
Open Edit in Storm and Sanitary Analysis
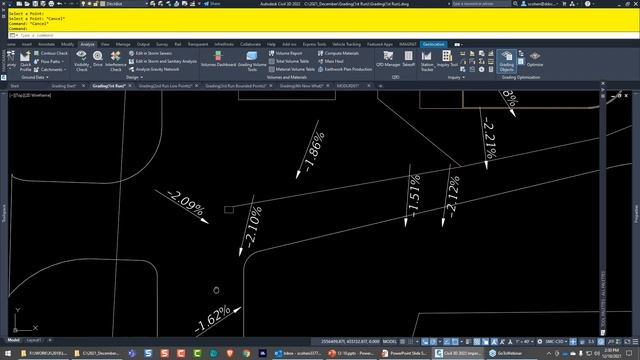point(162,61)
